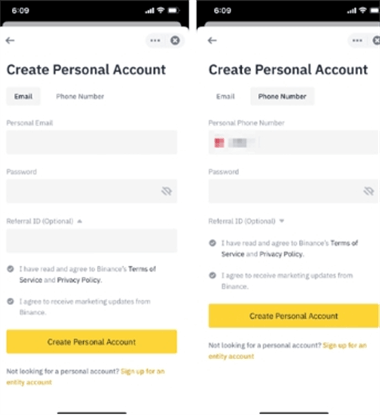The height and width of the screenshot is (415, 380).
Task: Toggle Terms of Service checkbox on the right screen
Action: 212,243
